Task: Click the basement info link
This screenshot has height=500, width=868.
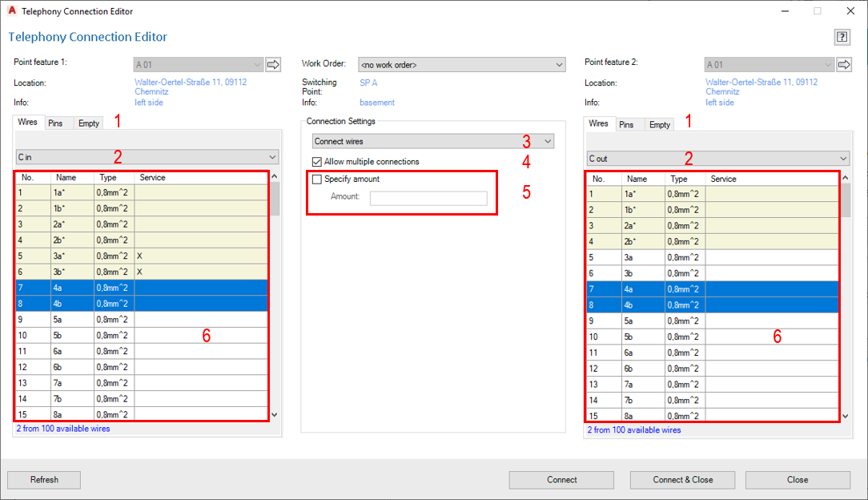Action: pyautogui.click(x=377, y=103)
